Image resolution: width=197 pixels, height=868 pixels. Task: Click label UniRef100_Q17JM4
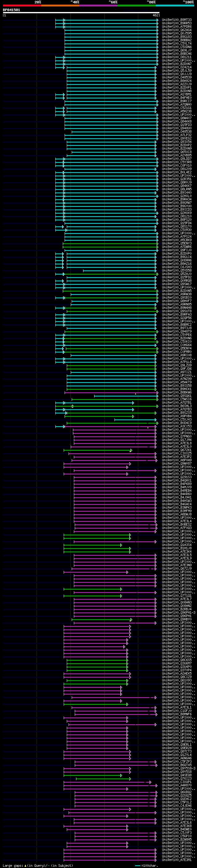(x=177, y=440)
